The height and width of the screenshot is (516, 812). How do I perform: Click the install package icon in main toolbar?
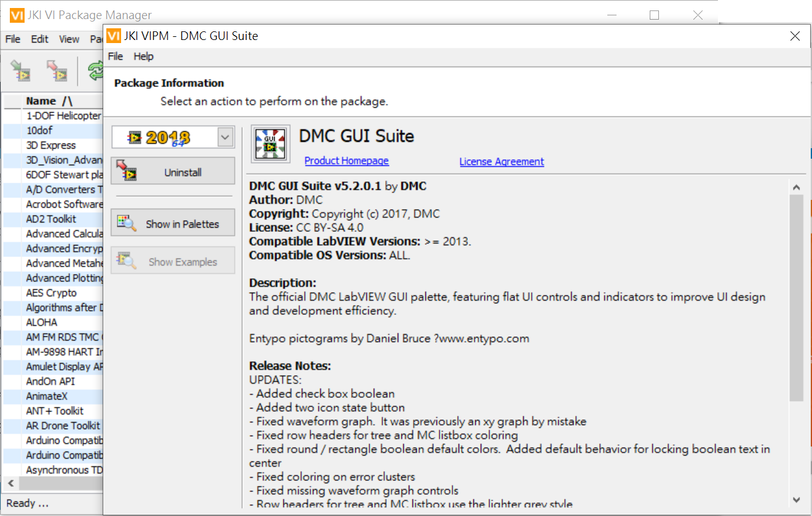pos(21,70)
